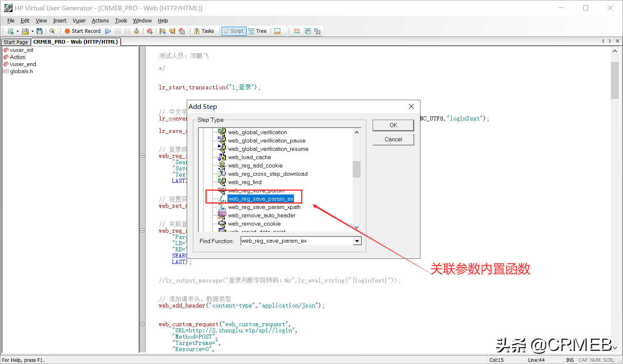
Task: Open the Vuser menu
Action: pos(79,20)
